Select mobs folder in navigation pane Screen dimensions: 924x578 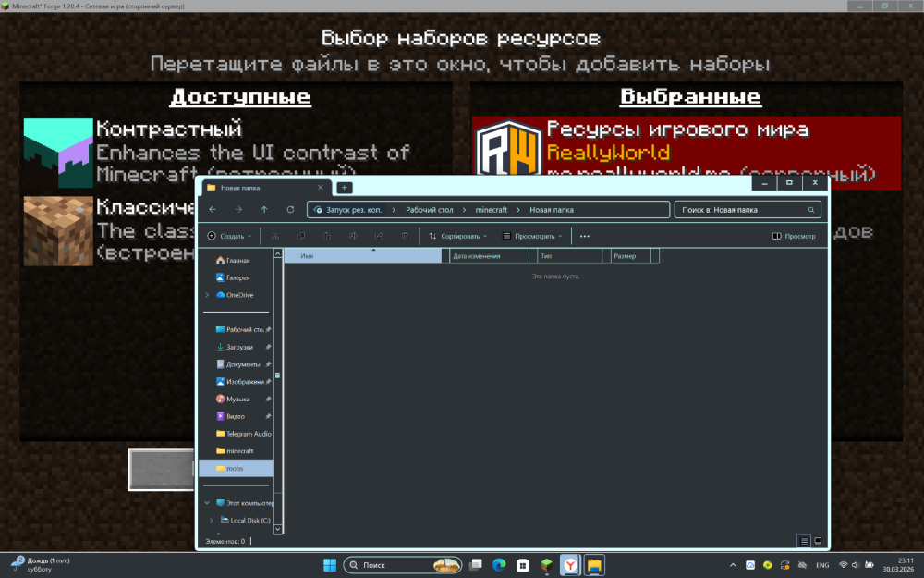click(236, 468)
